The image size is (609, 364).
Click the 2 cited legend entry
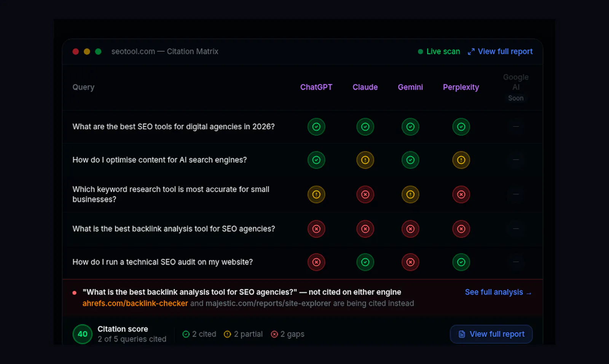click(x=199, y=334)
